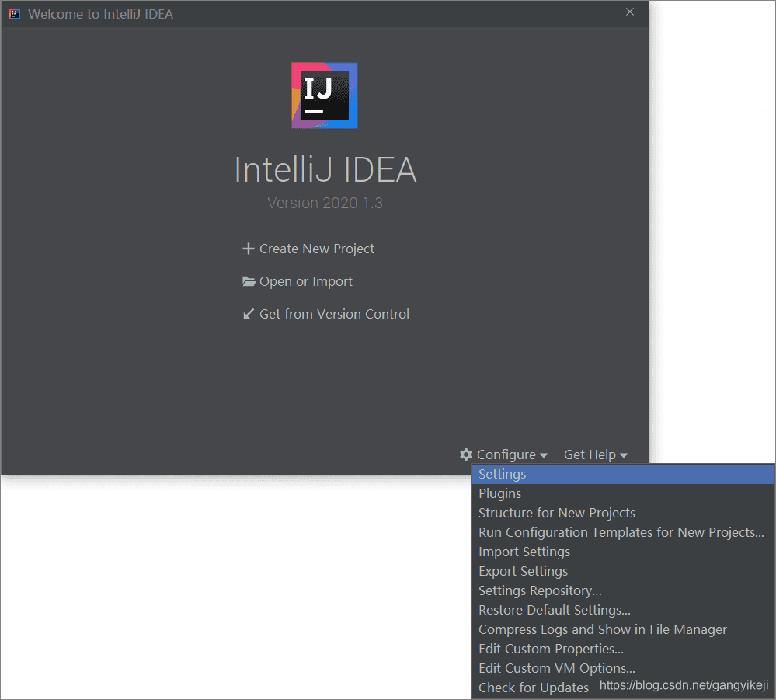Create New Project
The width and height of the screenshot is (776, 700).
317,249
